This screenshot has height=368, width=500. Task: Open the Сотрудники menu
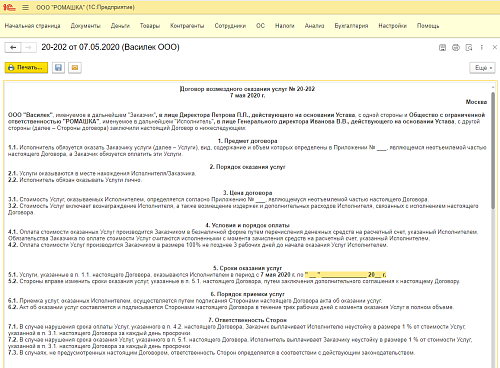[230, 26]
